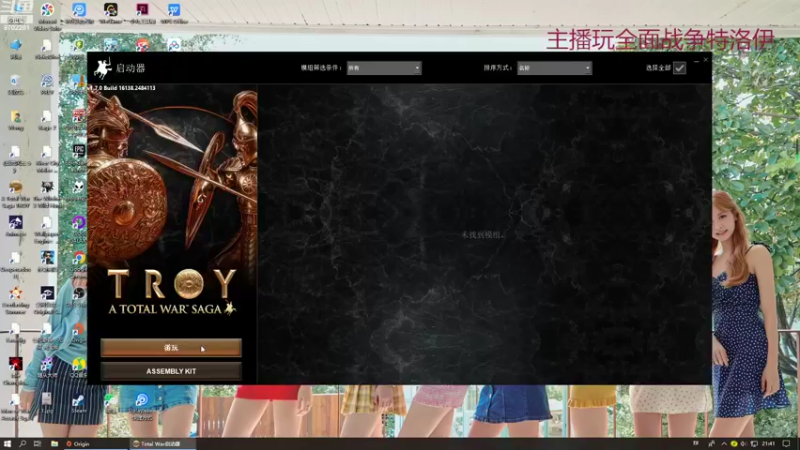Viewport: 800px width, 450px height.
Task: Open Task View on the taskbar
Action: [x=37, y=443]
